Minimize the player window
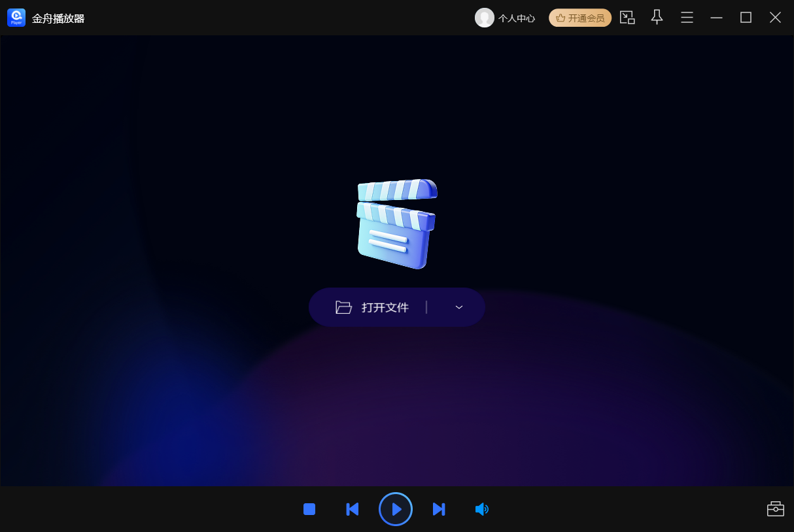794x532 pixels. click(x=717, y=18)
